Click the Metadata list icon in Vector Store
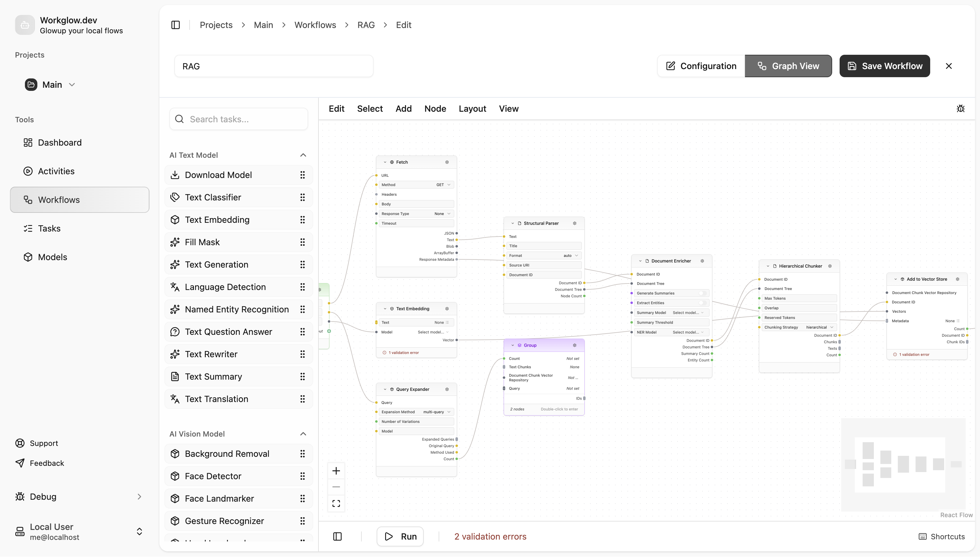The height and width of the screenshot is (557, 980). [958, 321]
